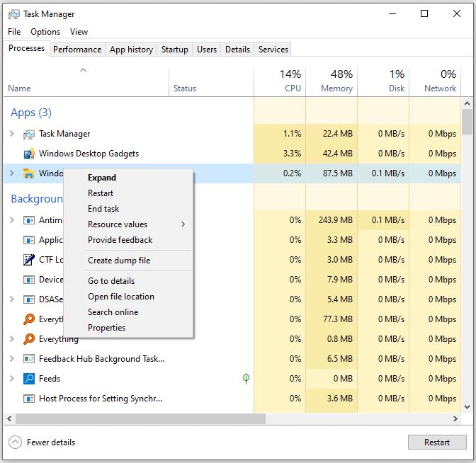The height and width of the screenshot is (463, 476).
Task: Click the Everything icon with 77.3 MB memory
Action: pos(29,319)
